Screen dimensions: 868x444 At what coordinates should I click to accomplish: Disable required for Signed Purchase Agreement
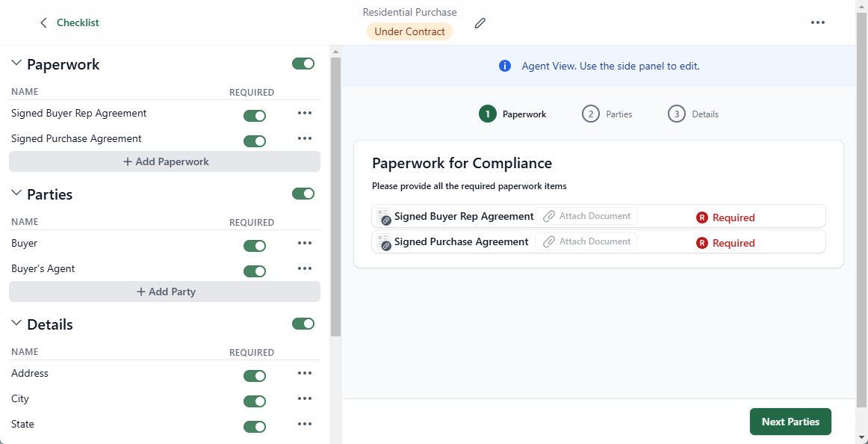point(255,141)
